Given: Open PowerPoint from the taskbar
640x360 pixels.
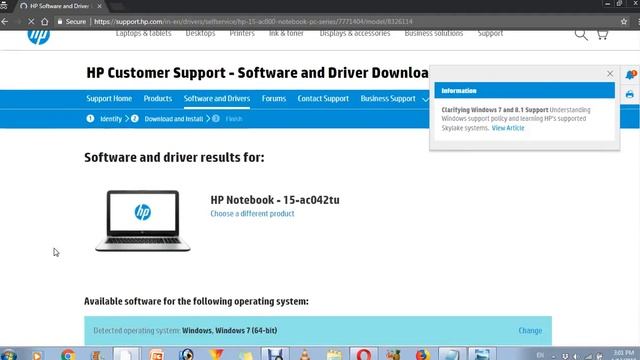Looking at the screenshot, I should 157,354.
